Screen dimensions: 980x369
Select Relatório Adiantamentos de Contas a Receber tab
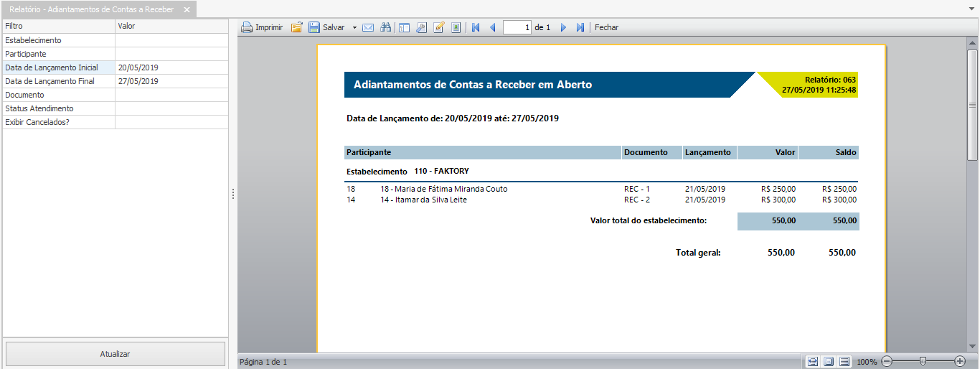tap(91, 9)
